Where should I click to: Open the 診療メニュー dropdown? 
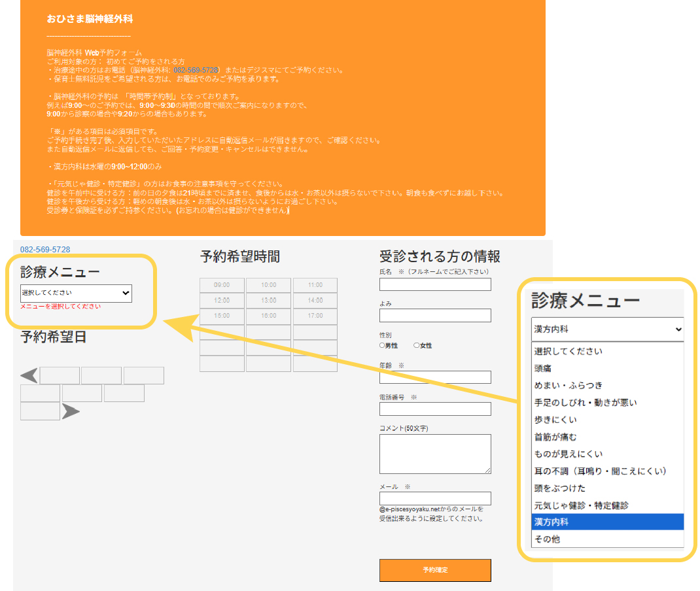pos(75,293)
